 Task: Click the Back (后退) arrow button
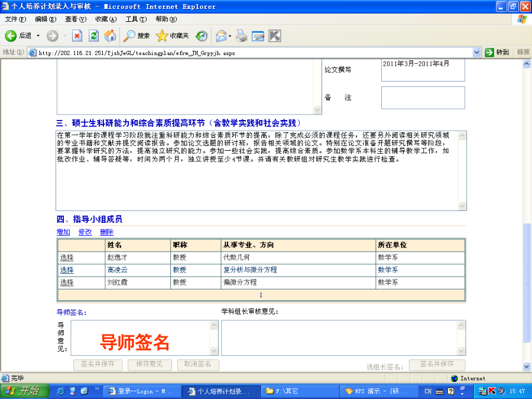[18, 36]
